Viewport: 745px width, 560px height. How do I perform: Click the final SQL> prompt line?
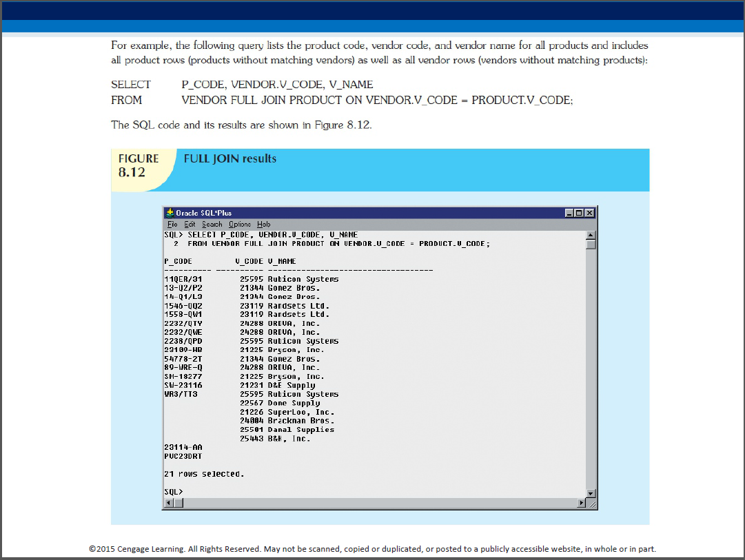coord(174,492)
